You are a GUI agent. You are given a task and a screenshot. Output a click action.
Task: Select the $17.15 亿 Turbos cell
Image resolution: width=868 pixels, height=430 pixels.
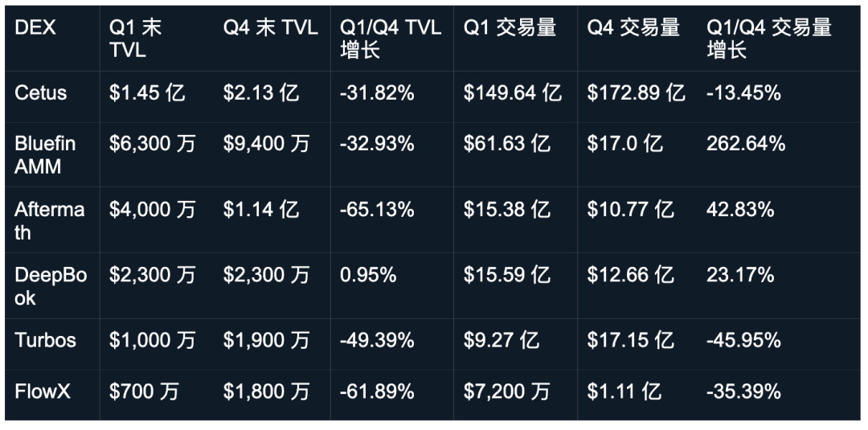[631, 340]
